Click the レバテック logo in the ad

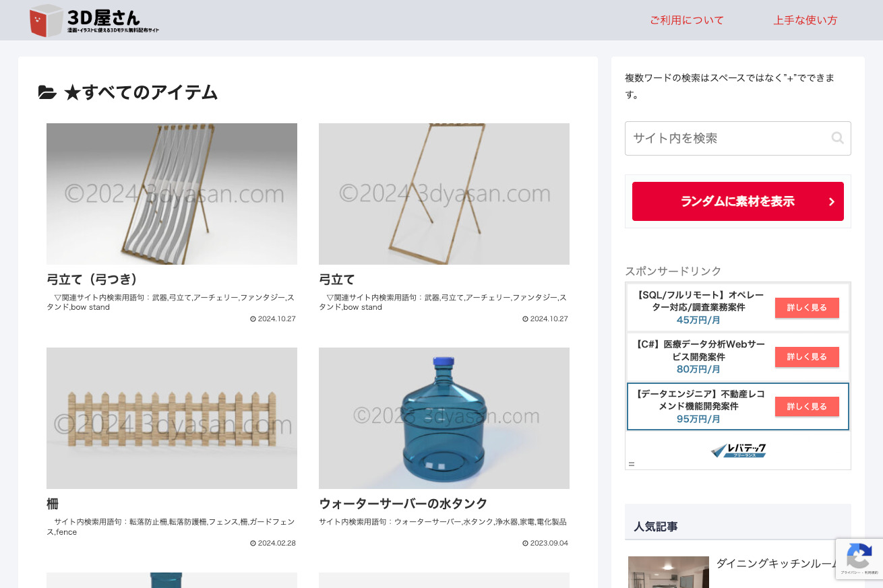pyautogui.click(x=738, y=451)
